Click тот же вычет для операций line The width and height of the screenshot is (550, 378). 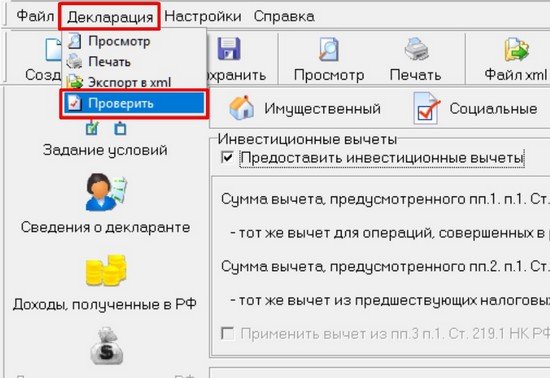(x=390, y=233)
